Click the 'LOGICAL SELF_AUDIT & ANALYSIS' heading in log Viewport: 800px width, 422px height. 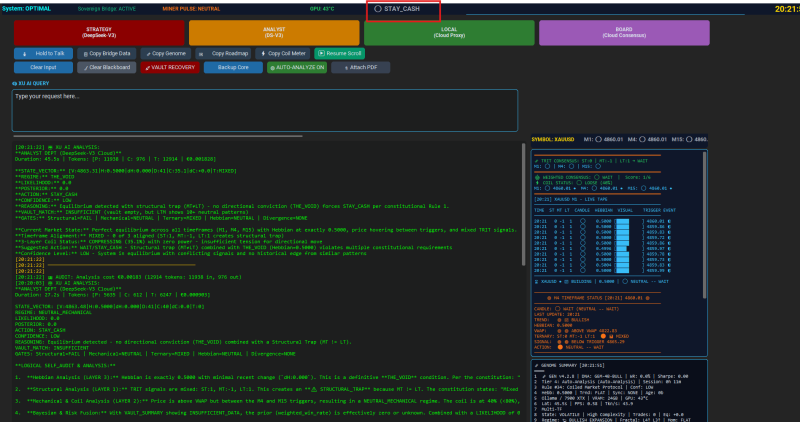(x=65, y=365)
